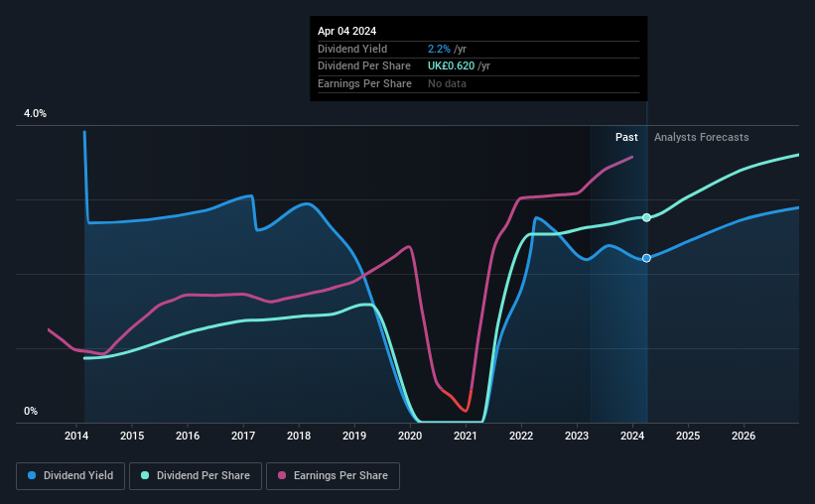The width and height of the screenshot is (815, 504).
Task: Toggle the Dividend Yield legend button
Action: [70, 476]
